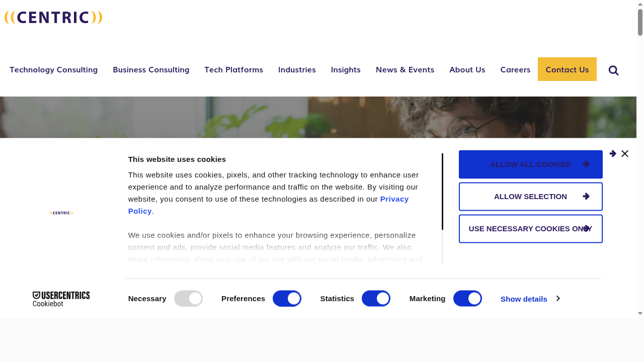
Task: Open the Technology Consulting menu
Action: (x=53, y=69)
